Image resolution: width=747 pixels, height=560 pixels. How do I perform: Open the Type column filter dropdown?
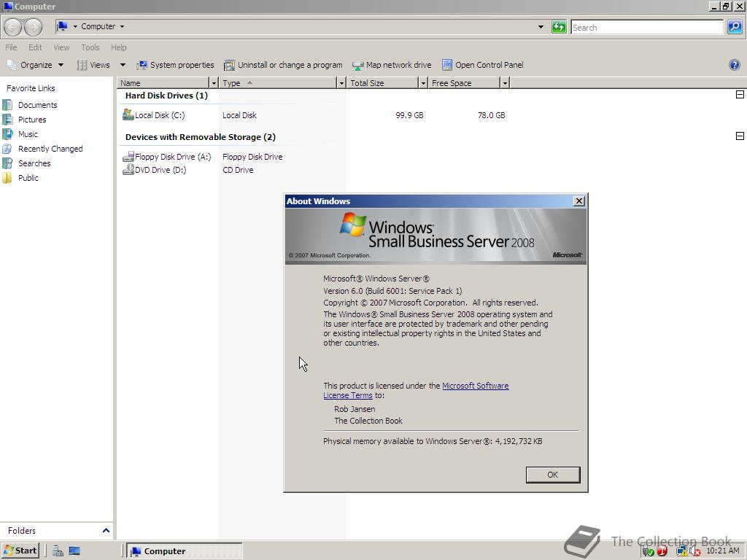pyautogui.click(x=341, y=83)
